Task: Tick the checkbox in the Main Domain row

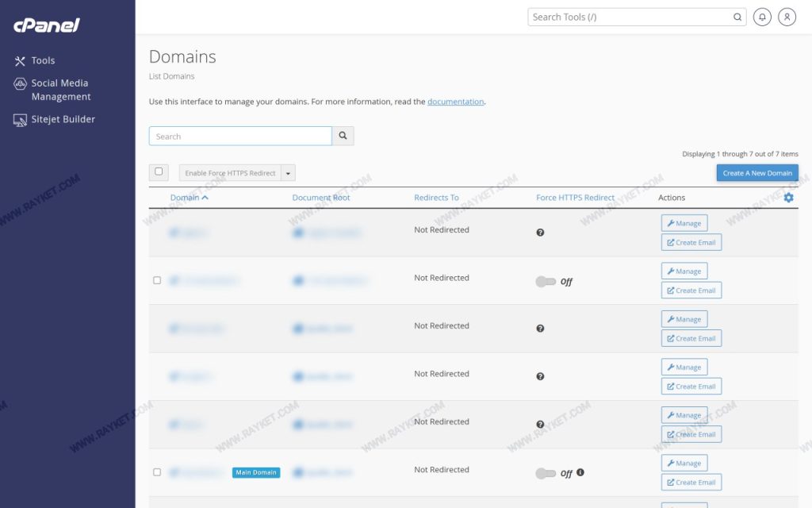Action: 157,472
